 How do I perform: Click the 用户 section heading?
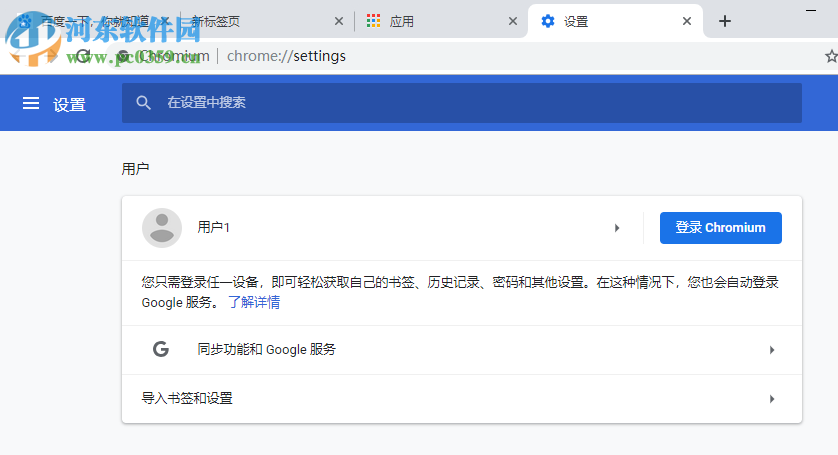135,169
